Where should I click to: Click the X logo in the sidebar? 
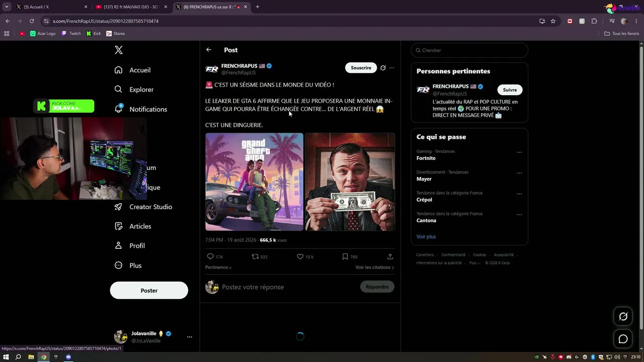(119, 50)
